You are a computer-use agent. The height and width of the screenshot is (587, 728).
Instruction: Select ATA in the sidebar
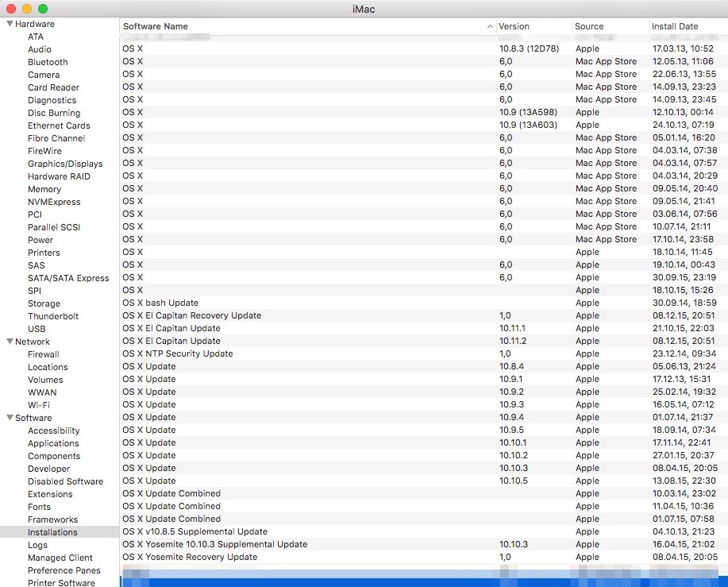point(36,37)
